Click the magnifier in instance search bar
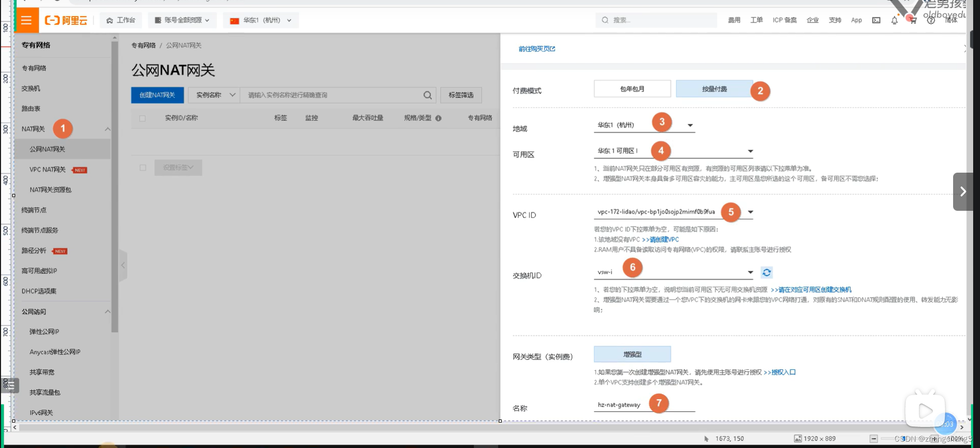This screenshot has height=448, width=980. tap(427, 95)
